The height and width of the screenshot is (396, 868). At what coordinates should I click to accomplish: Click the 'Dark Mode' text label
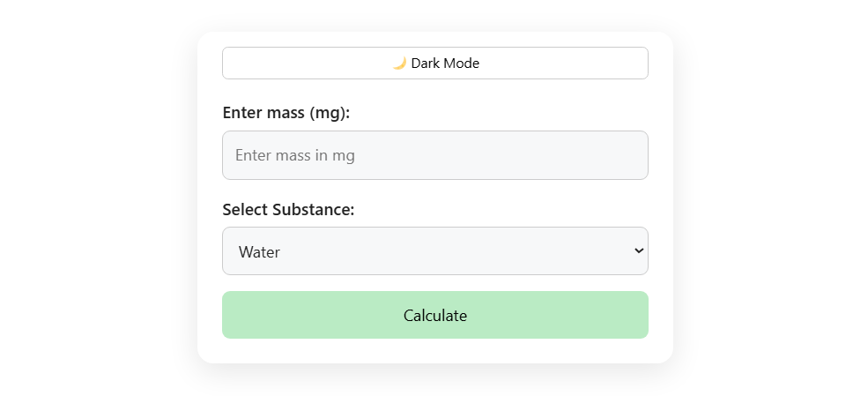(445, 64)
